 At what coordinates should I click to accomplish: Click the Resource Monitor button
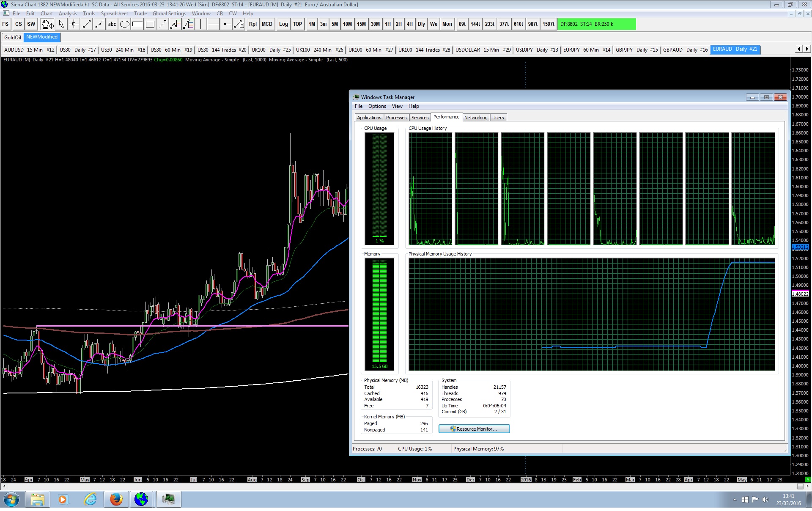pos(474,429)
